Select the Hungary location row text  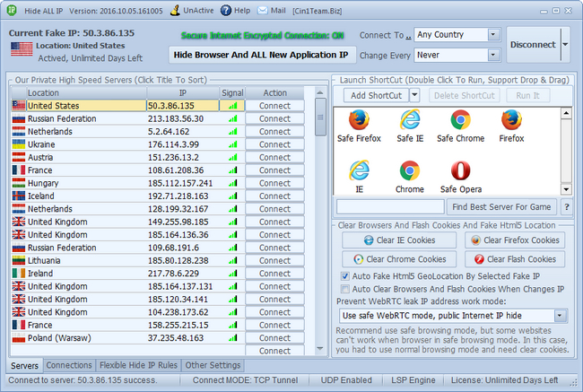point(43,183)
